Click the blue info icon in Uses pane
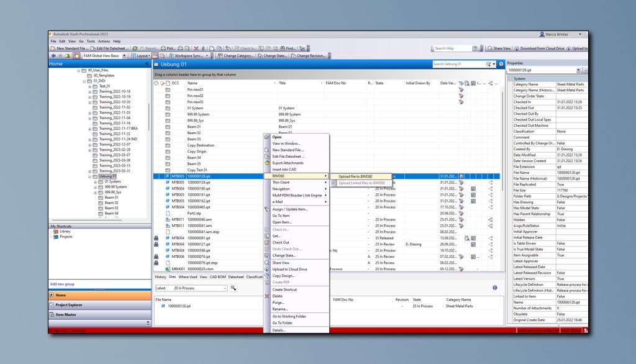 pos(495,288)
